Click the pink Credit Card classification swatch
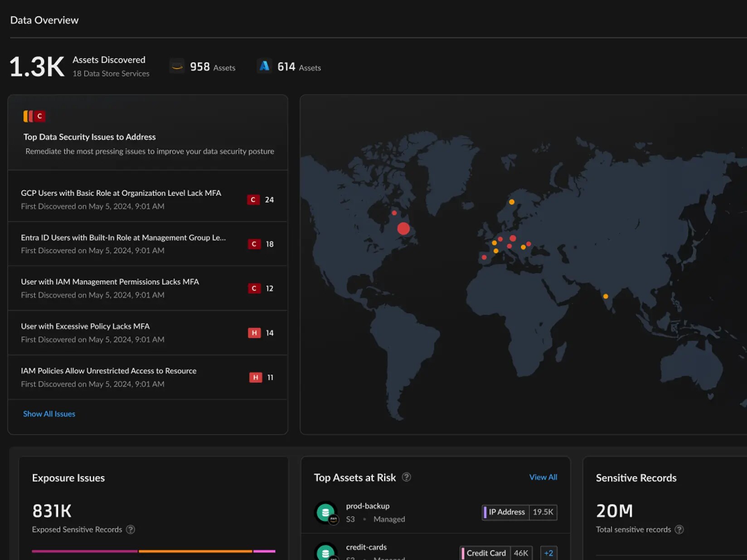Screen dimensions: 747x560 click(x=463, y=553)
